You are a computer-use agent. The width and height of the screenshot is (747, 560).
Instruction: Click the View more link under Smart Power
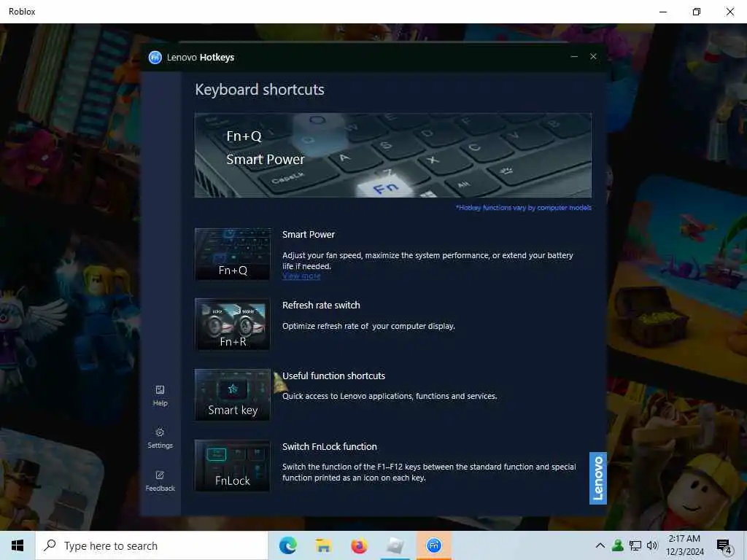[x=301, y=276]
